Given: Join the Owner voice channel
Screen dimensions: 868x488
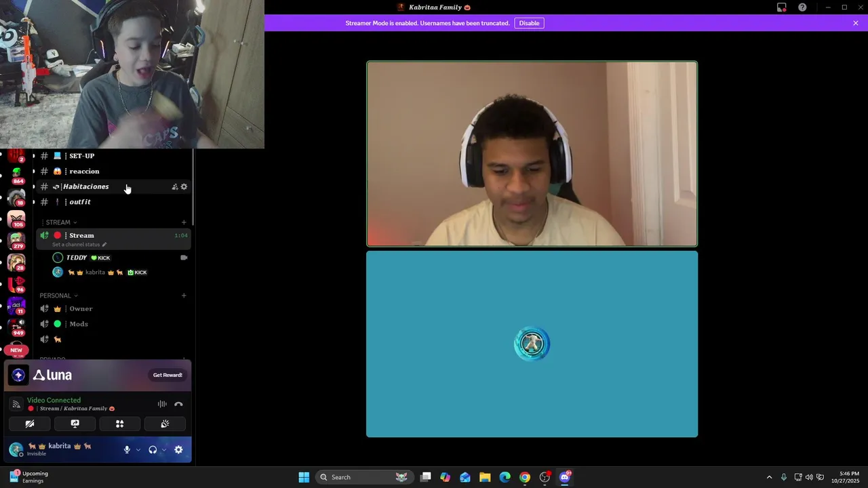Looking at the screenshot, I should 113,308.
